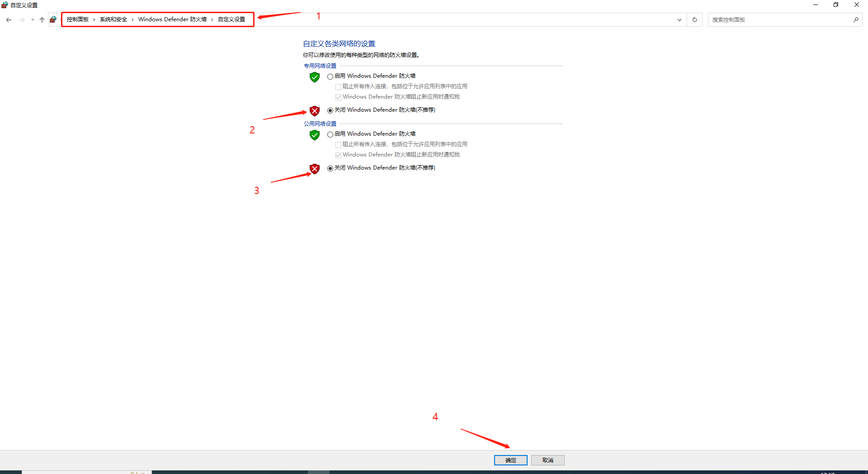Open the address bar history dropdown

[679, 20]
